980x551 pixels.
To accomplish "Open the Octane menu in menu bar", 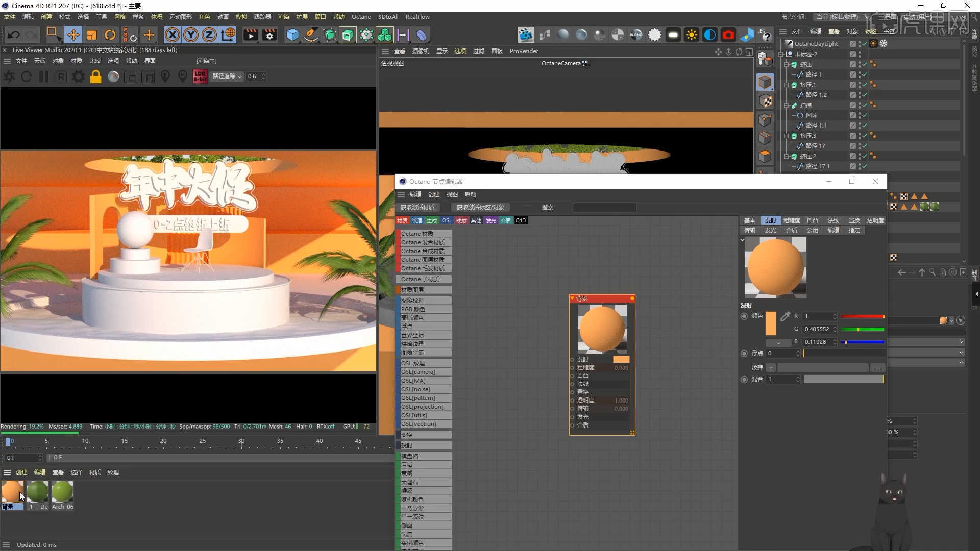I will tap(361, 17).
